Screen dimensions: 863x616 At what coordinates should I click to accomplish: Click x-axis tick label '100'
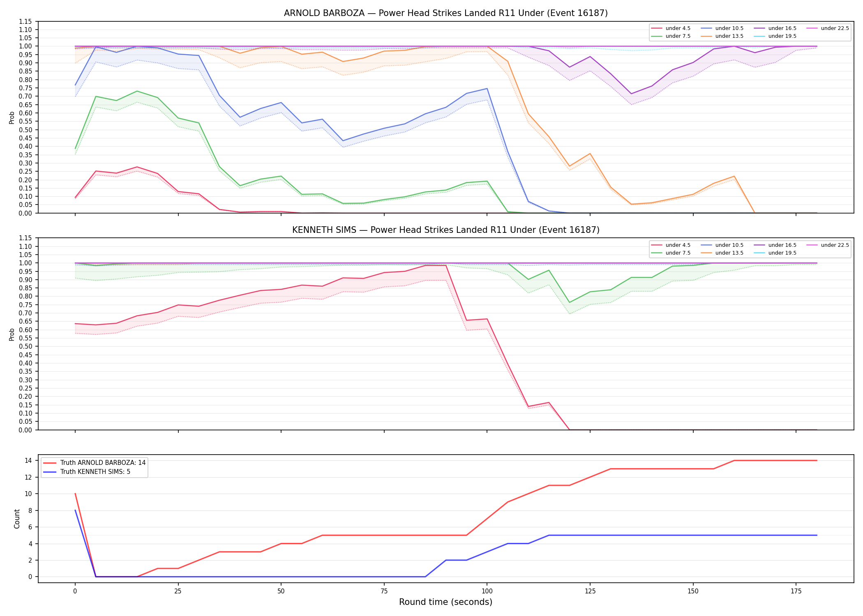tap(487, 591)
